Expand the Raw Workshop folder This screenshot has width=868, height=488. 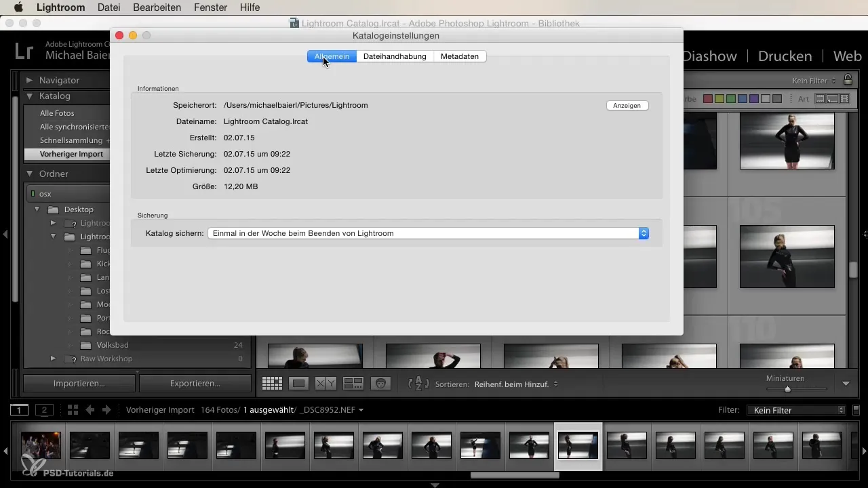coord(53,359)
